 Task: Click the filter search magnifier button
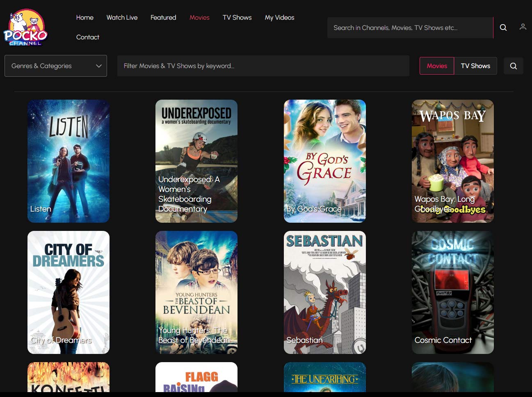pyautogui.click(x=513, y=66)
